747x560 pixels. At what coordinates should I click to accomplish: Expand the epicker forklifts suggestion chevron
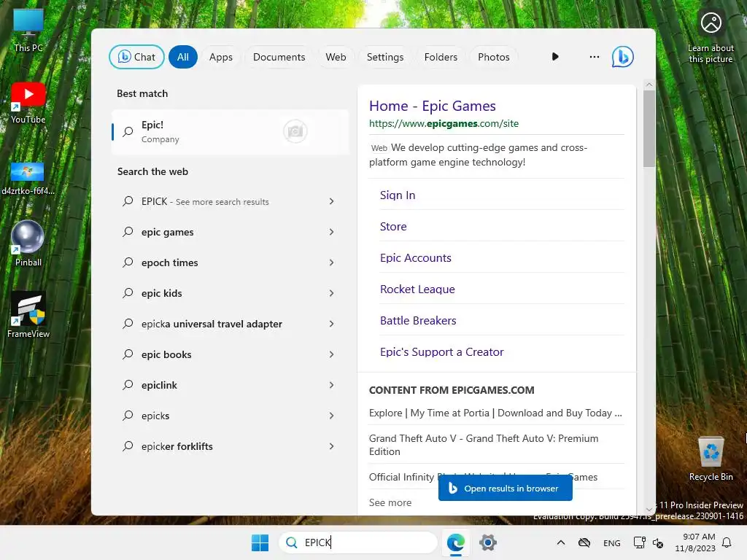(332, 446)
